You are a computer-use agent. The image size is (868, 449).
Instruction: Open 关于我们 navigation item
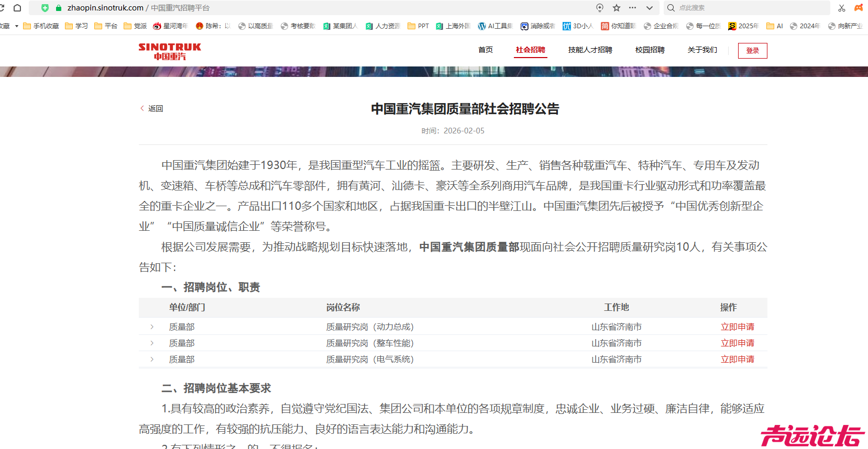pos(702,50)
